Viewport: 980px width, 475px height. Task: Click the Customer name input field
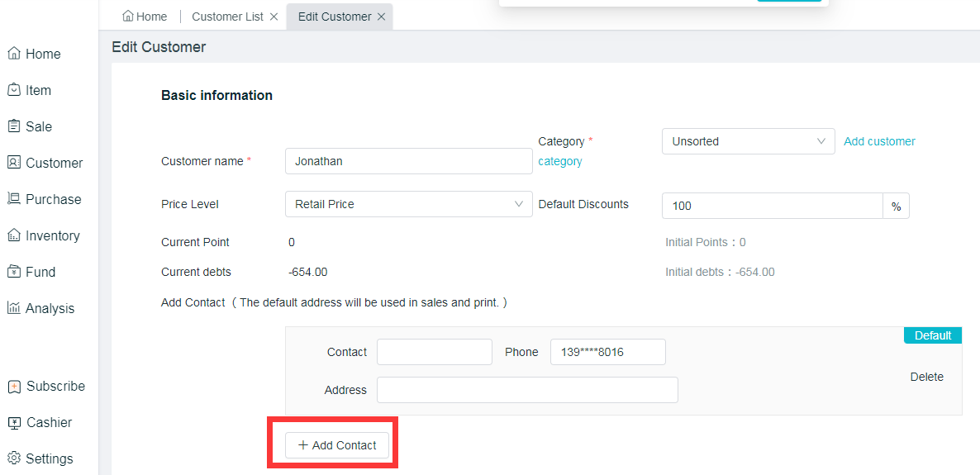pyautogui.click(x=408, y=161)
